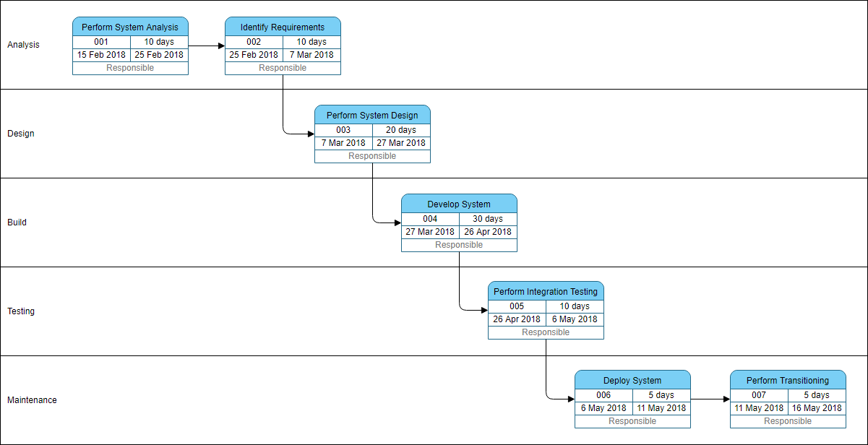Click Responsible field under Perform Transitioning
The width and height of the screenshot is (868, 445).
click(x=788, y=421)
